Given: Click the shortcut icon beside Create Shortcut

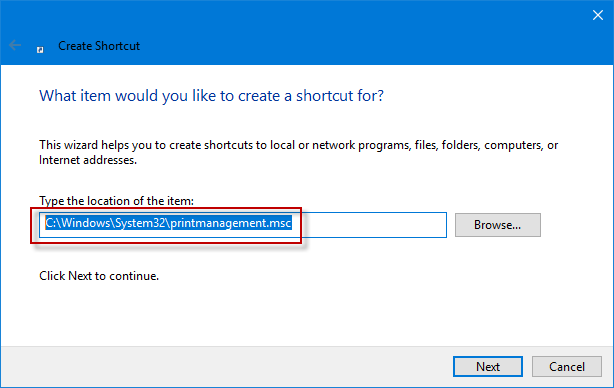Looking at the screenshot, I should coord(40,49).
